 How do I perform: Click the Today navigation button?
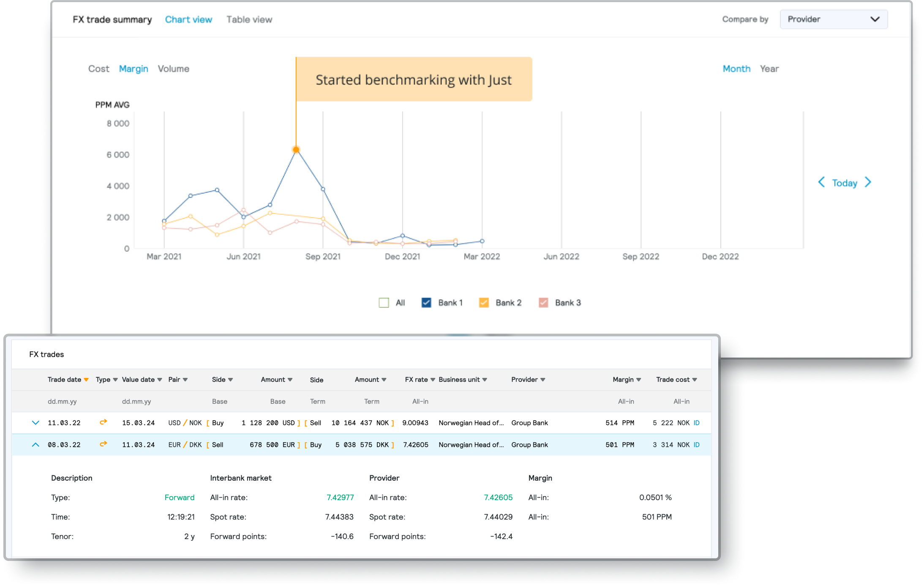pos(844,182)
